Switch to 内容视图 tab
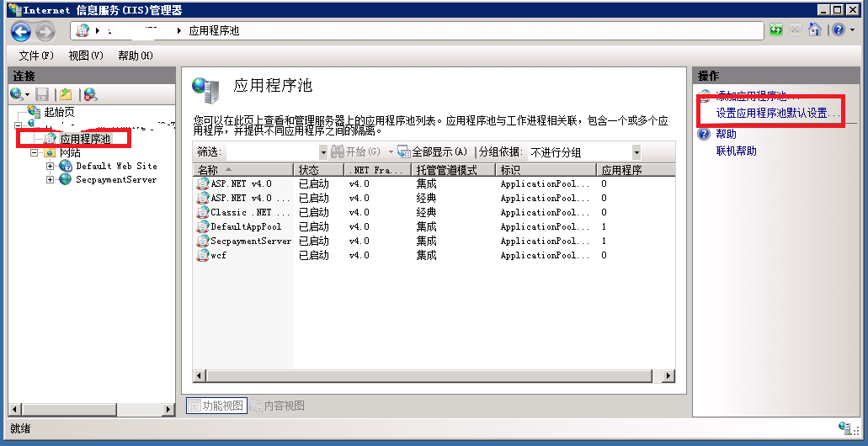Viewport: 868px width, 446px height. point(278,406)
